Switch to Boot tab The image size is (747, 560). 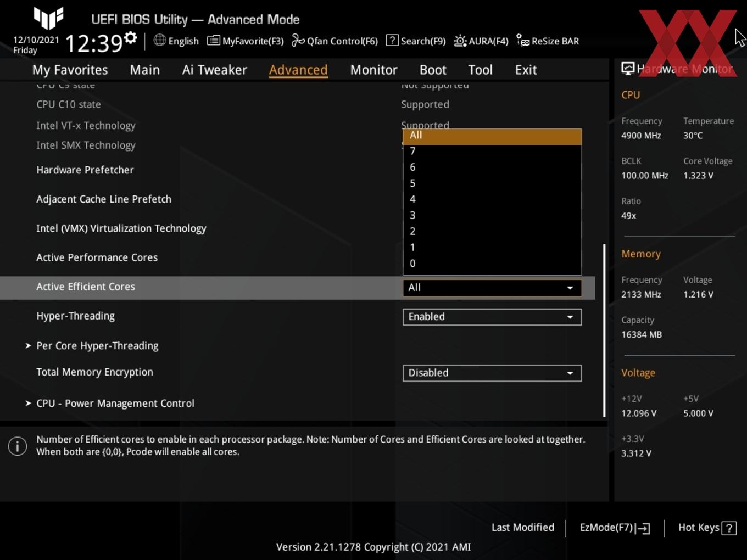coord(433,70)
